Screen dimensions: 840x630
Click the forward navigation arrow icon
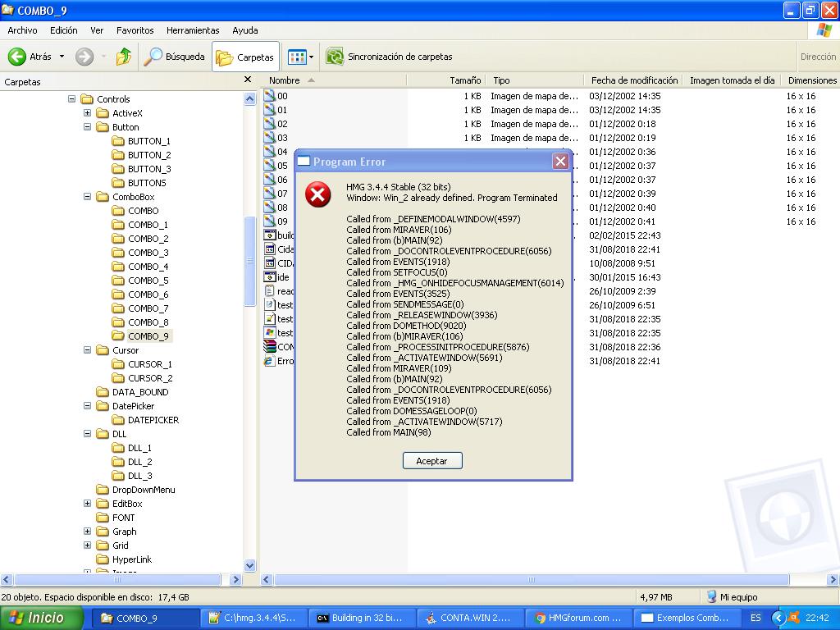(84, 57)
